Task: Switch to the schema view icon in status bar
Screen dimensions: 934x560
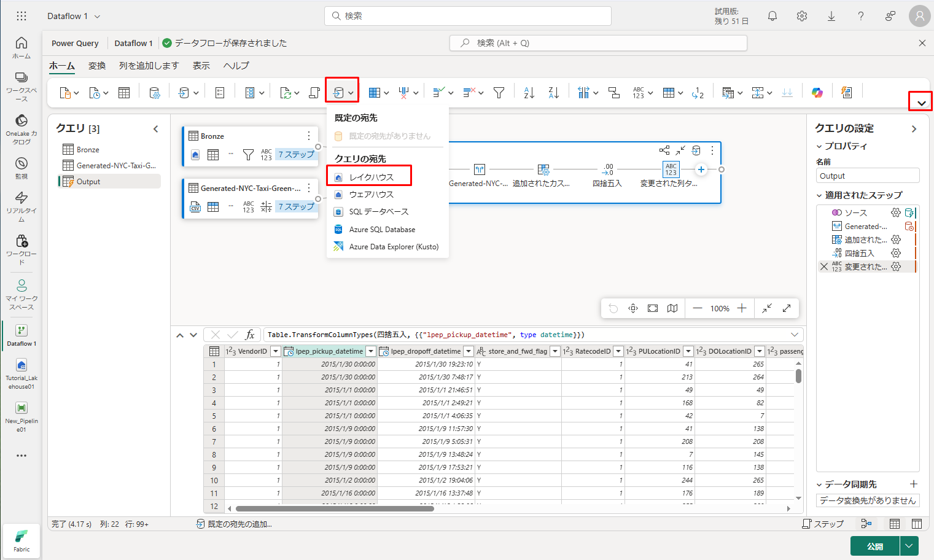Action: [917, 524]
